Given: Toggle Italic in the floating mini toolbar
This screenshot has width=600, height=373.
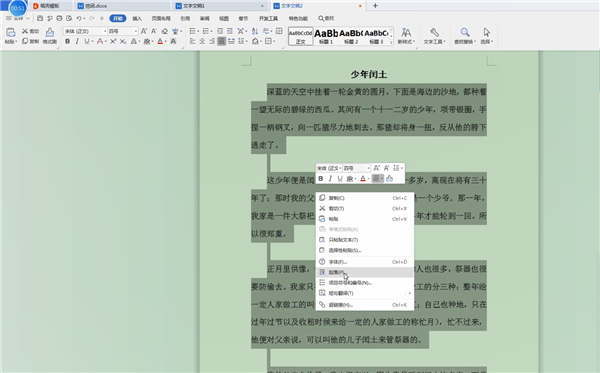Looking at the screenshot, I should coord(330,178).
